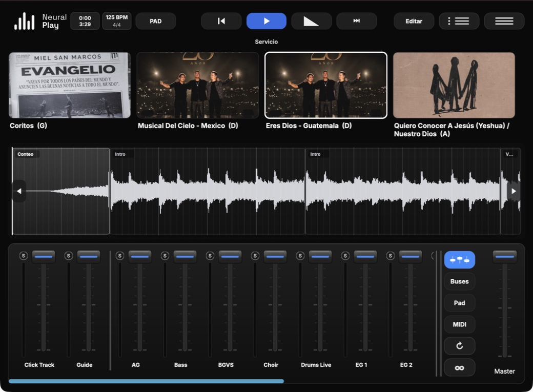
Task: Click the Master channel label
Action: pyautogui.click(x=504, y=372)
